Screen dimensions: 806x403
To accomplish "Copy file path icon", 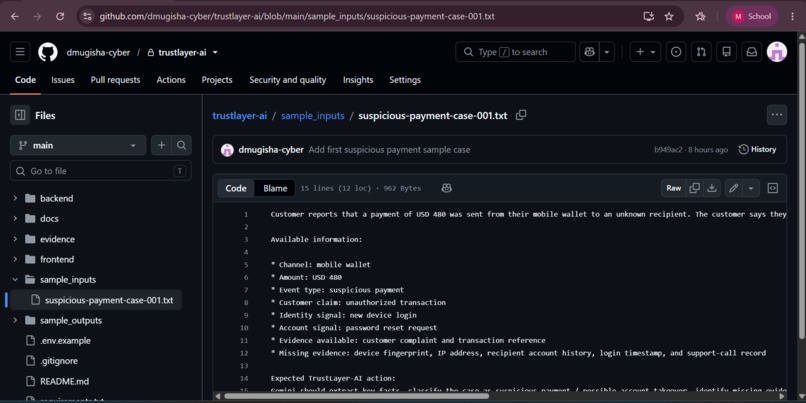I will [521, 115].
